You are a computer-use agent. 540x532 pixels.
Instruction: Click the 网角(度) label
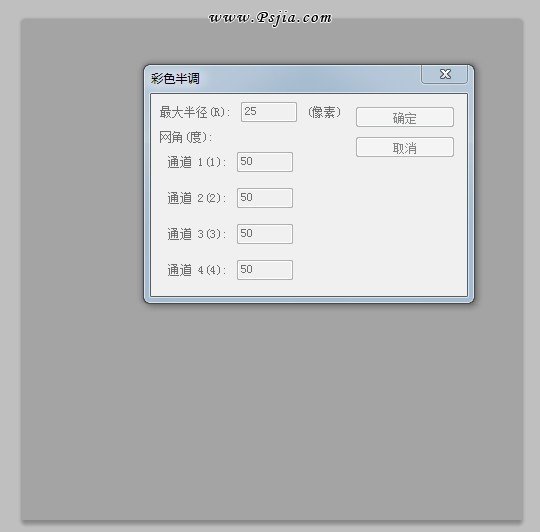click(186, 137)
